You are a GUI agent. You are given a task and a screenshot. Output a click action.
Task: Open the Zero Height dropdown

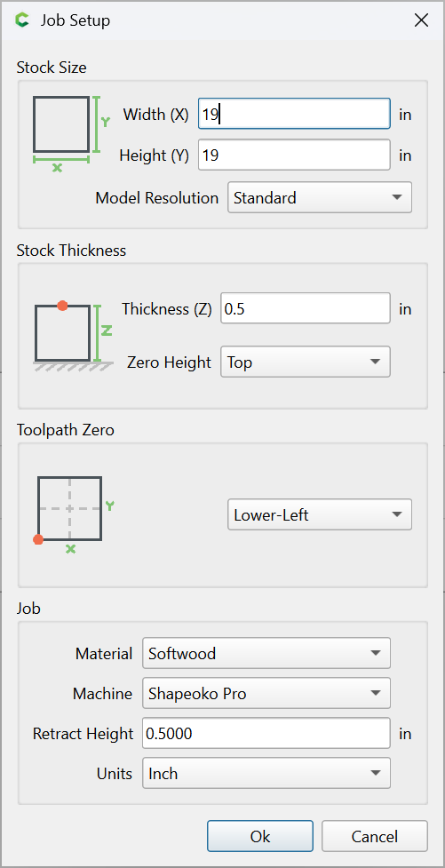click(x=306, y=362)
